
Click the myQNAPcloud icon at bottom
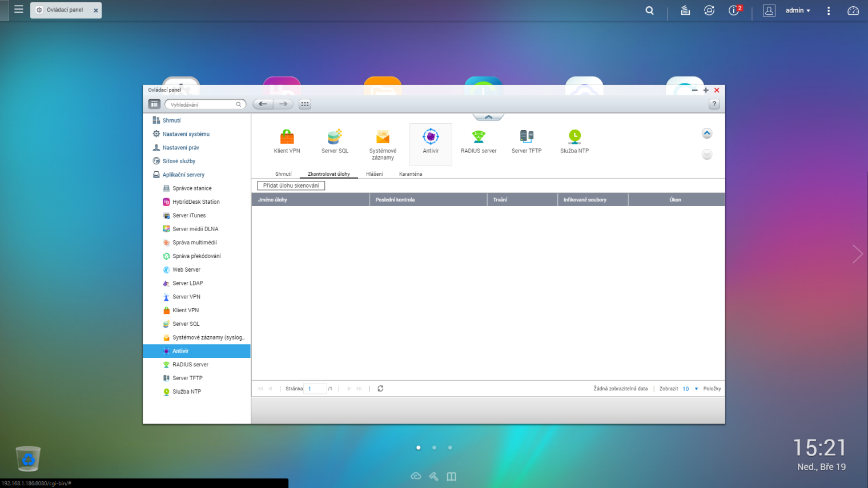tap(416, 476)
